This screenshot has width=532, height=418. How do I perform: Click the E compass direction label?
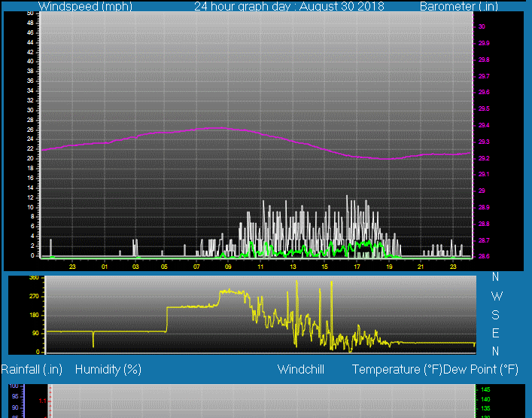pos(495,333)
